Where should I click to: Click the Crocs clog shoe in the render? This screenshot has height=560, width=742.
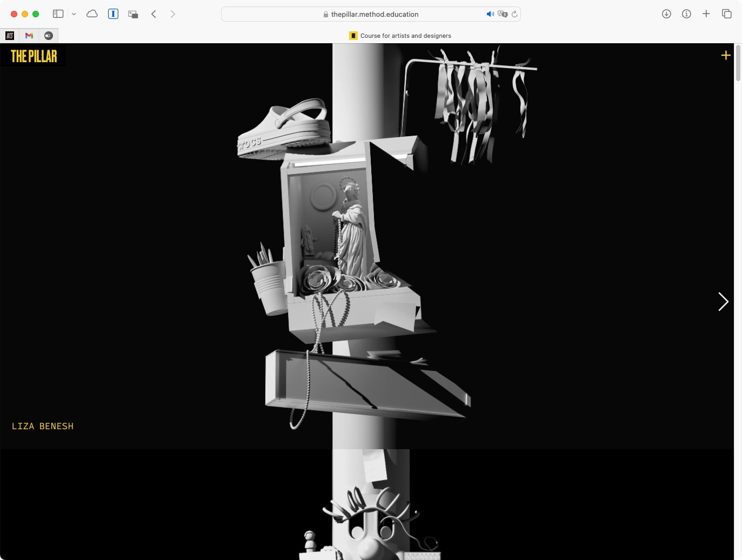284,129
